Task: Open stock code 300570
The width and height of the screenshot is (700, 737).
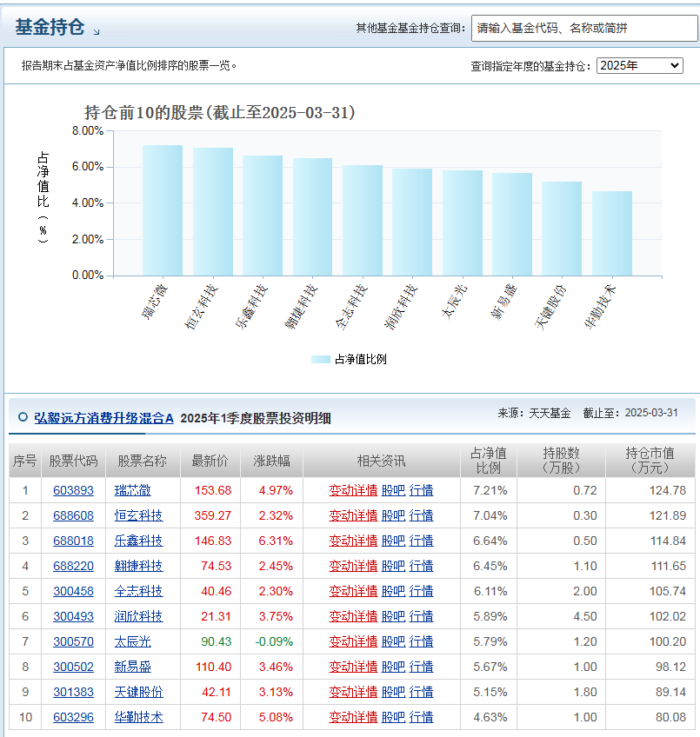Action: (x=73, y=641)
